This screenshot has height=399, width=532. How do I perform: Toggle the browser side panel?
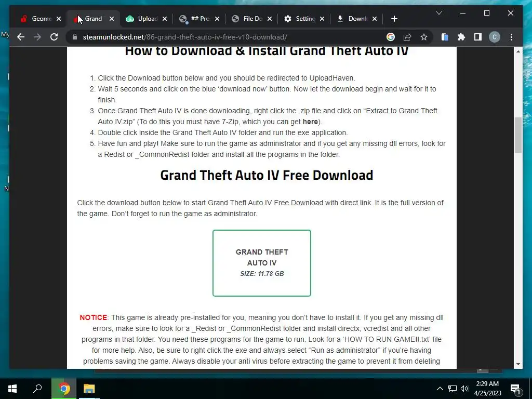click(478, 37)
